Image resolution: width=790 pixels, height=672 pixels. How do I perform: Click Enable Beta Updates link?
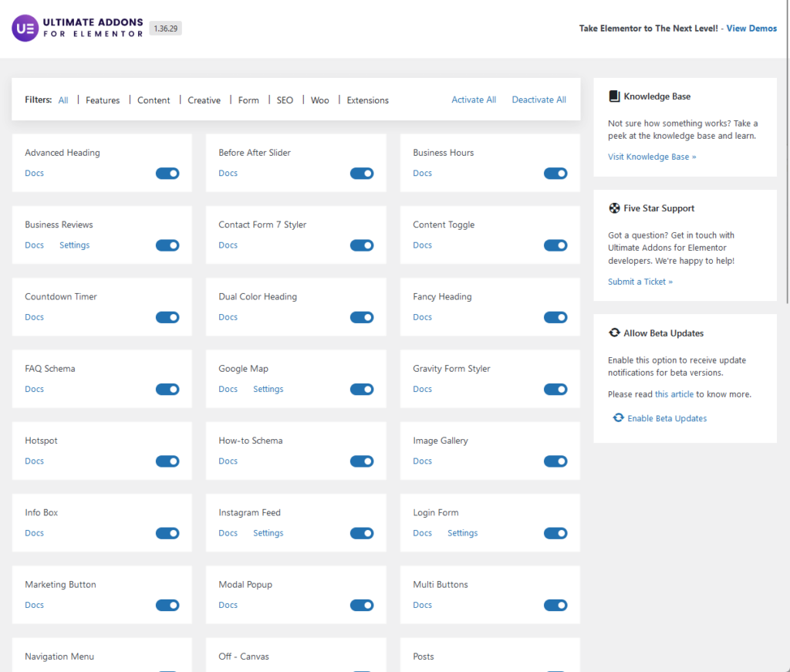(667, 418)
